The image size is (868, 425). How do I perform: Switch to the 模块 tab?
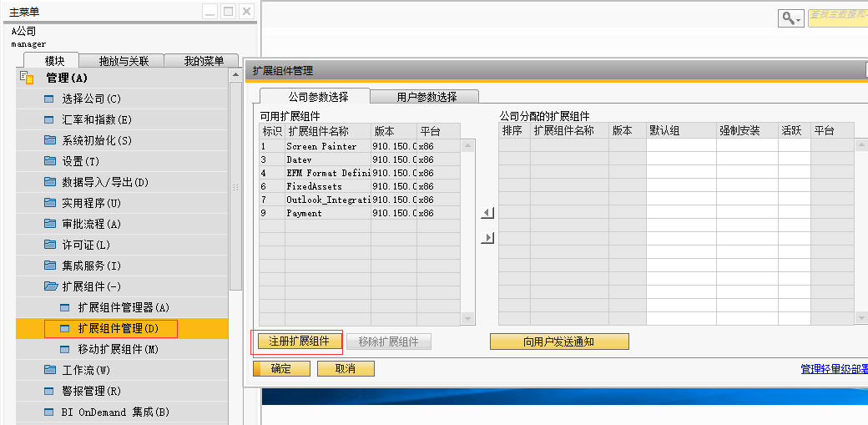pos(54,61)
